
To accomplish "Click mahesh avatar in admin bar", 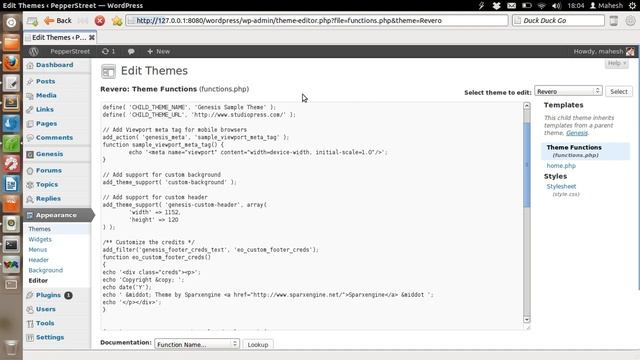I will pos(630,51).
